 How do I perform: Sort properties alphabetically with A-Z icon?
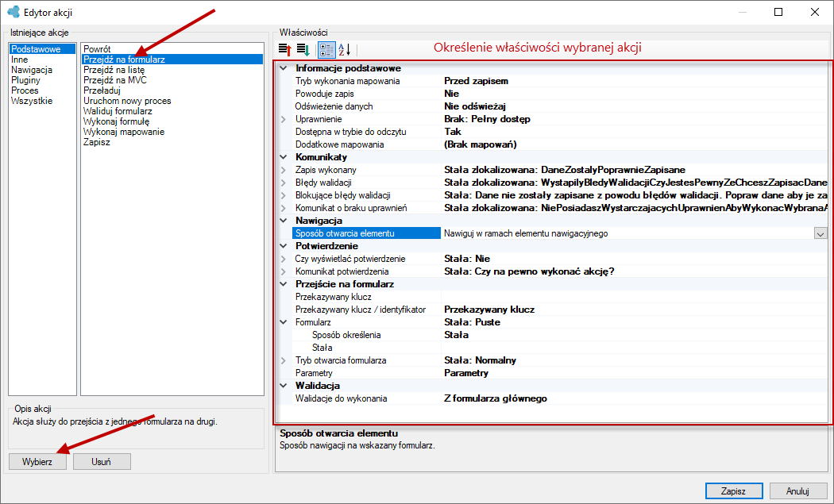click(344, 50)
